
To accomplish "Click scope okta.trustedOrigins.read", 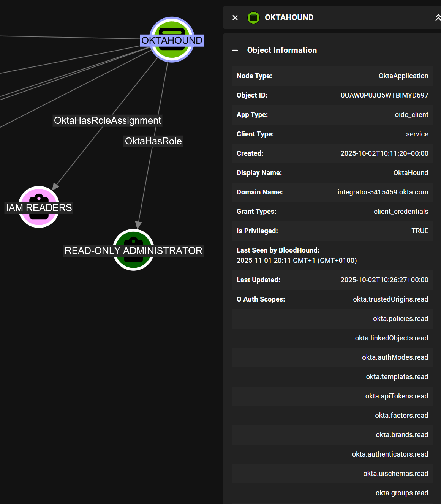I will pyautogui.click(x=390, y=299).
